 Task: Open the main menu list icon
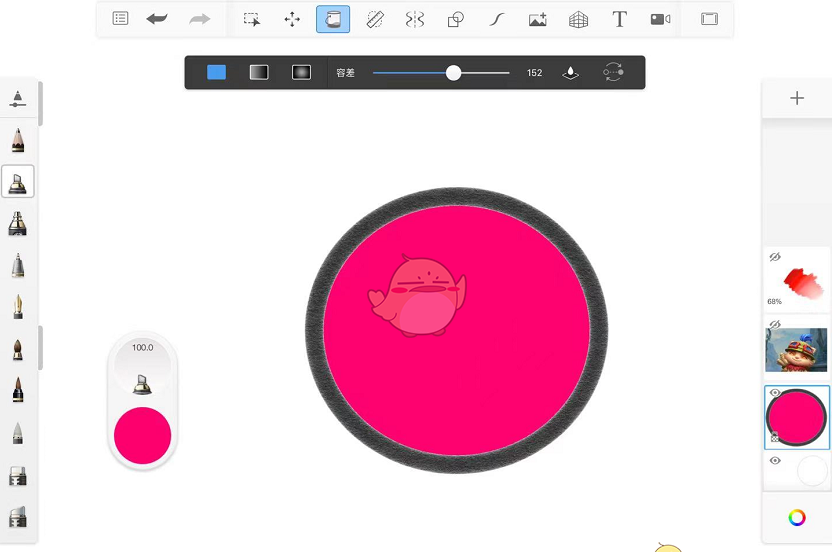point(121,19)
